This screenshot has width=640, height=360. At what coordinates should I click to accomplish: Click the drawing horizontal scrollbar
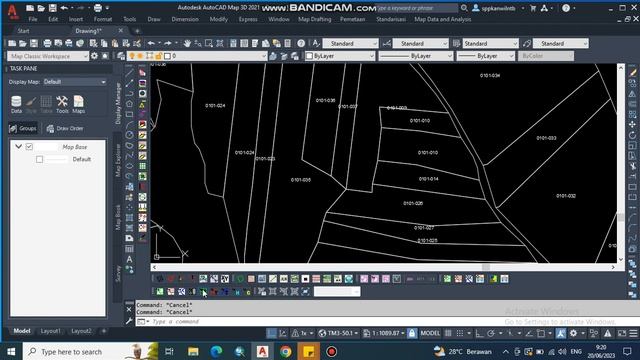pos(384,267)
